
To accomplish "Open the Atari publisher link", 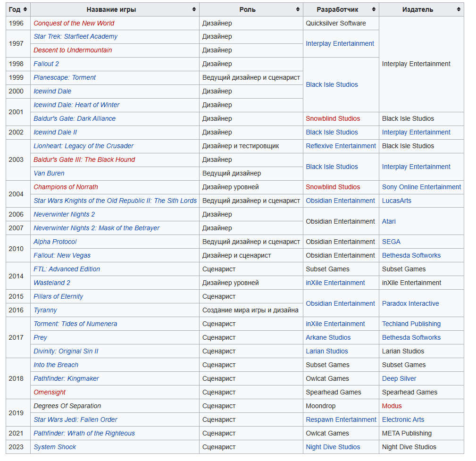I will click(x=389, y=221).
